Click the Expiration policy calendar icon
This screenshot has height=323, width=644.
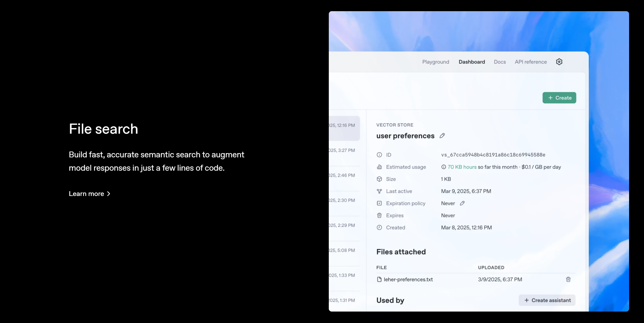click(x=379, y=203)
